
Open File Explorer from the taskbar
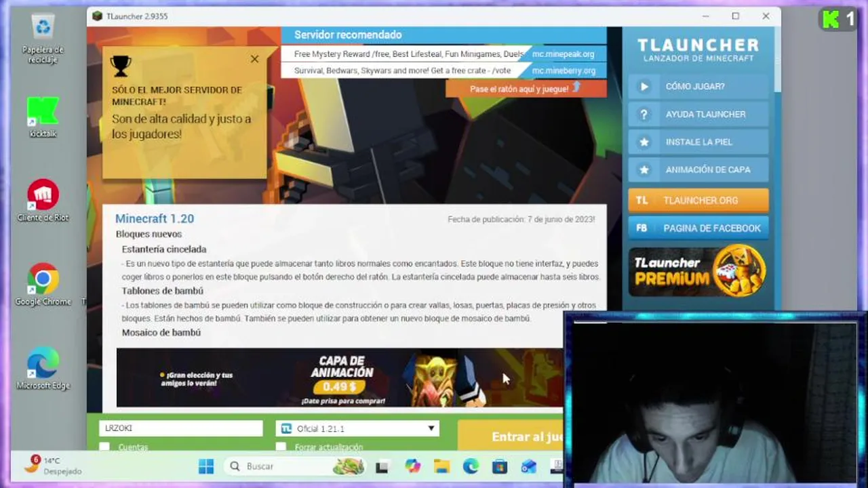441,466
